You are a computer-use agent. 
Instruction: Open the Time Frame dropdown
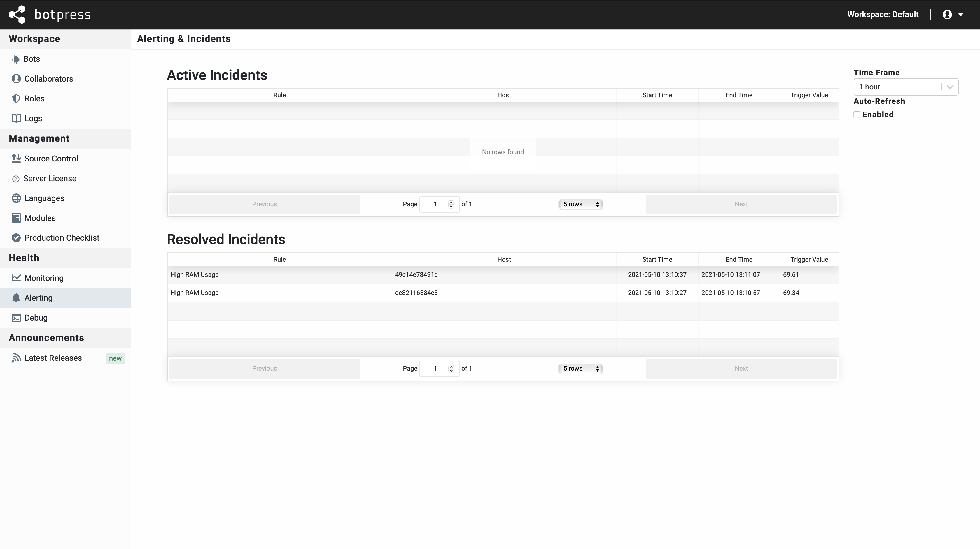click(x=906, y=87)
